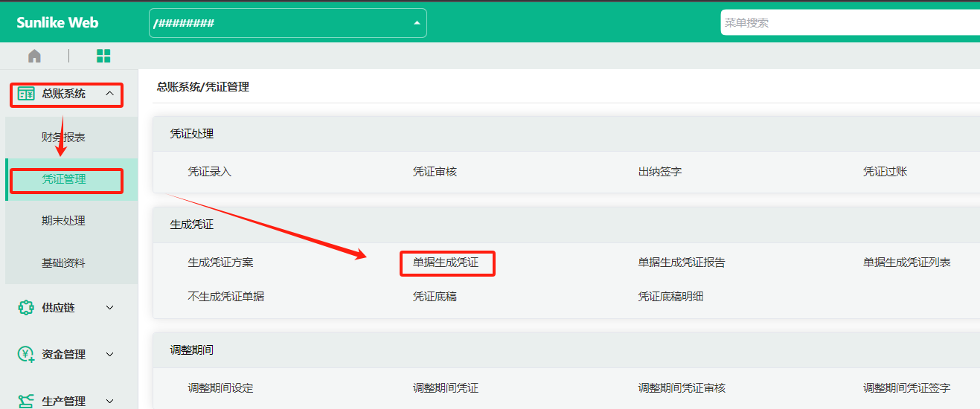Expand the 生产管理 menu chevron
Screen dimensions: 980x409
point(110,402)
